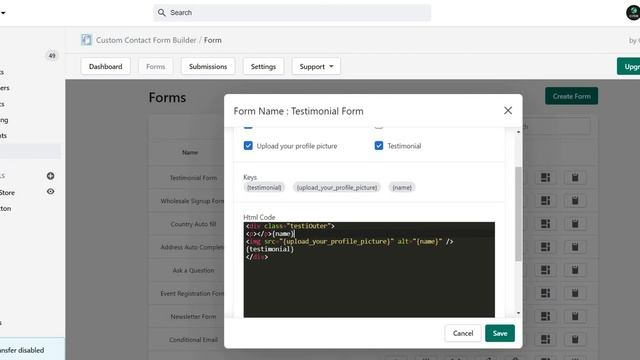The image size is (640, 360).
Task: Click the Ask a Question form name
Action: click(x=193, y=270)
